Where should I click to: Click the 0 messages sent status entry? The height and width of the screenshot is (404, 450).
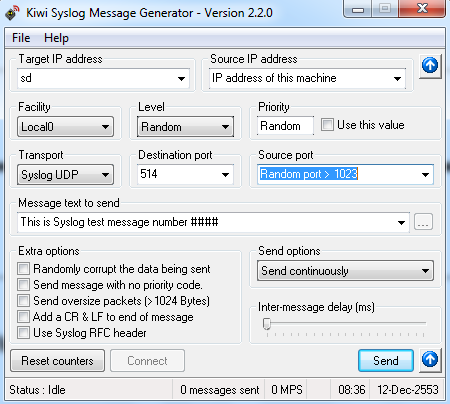click(220, 390)
